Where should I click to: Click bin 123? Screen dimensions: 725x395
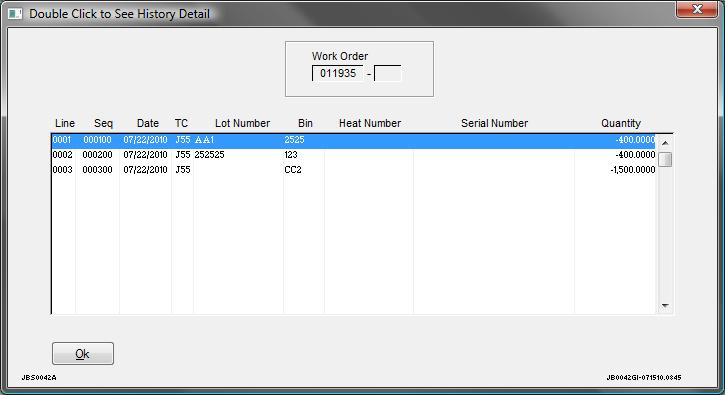pyautogui.click(x=291, y=154)
